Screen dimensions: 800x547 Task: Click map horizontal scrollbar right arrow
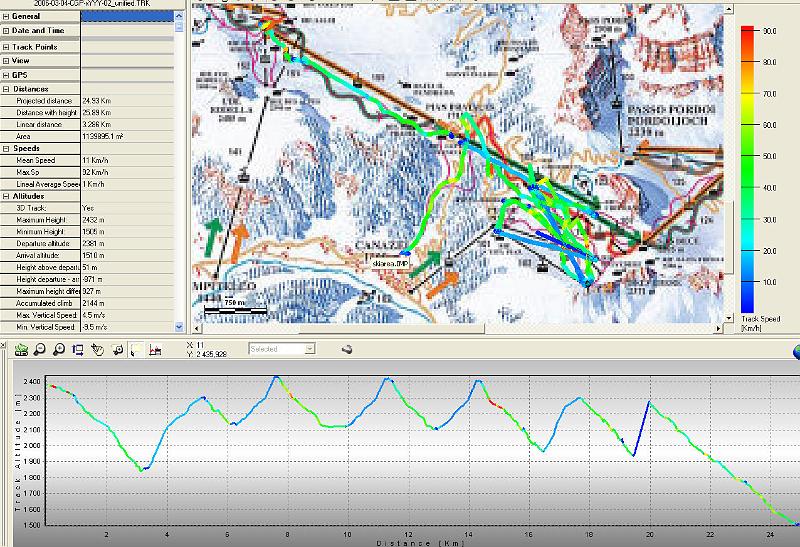(x=718, y=329)
